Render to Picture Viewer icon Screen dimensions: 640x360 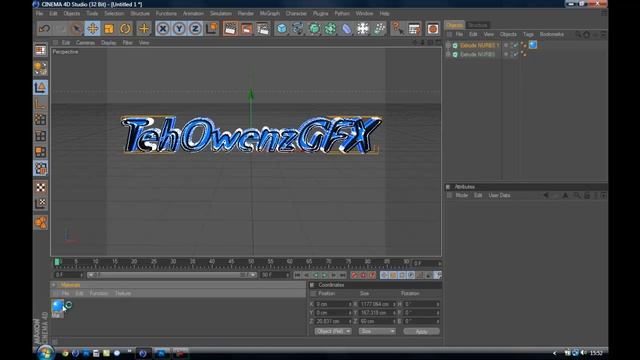(x=246, y=29)
